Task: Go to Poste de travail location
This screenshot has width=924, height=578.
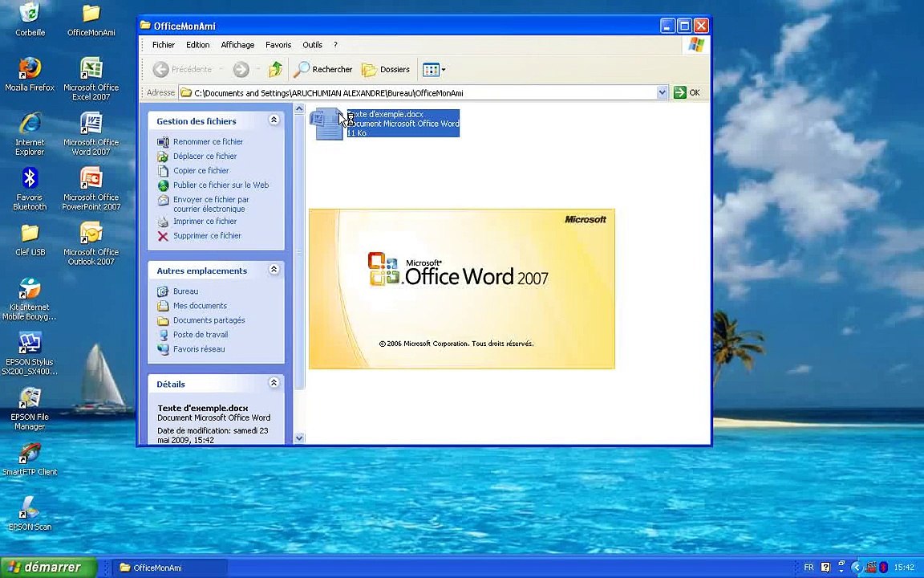Action: [200, 335]
